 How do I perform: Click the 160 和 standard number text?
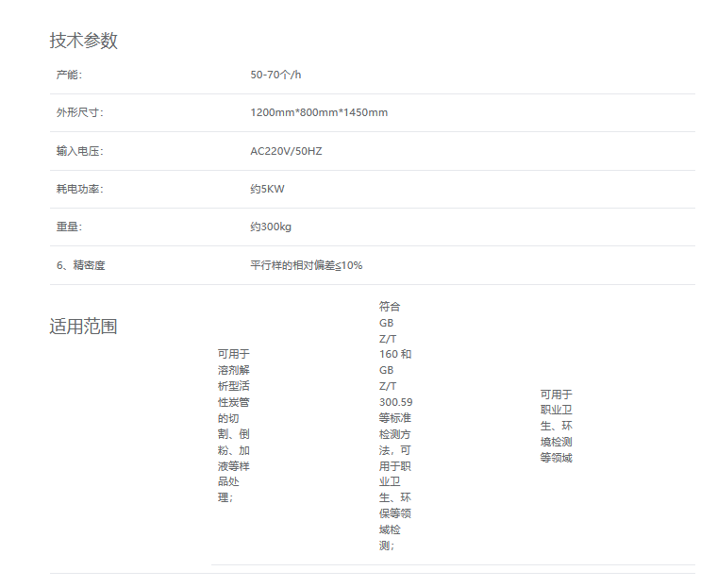pyautogui.click(x=395, y=354)
